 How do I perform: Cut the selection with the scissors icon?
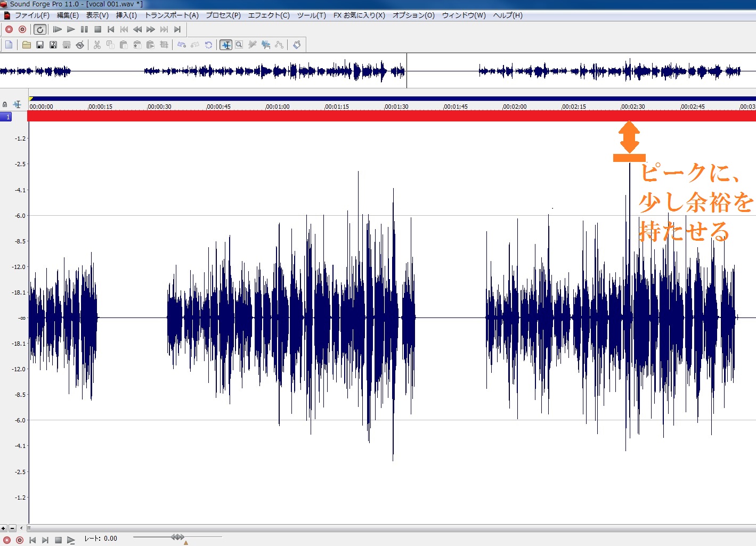tap(97, 45)
